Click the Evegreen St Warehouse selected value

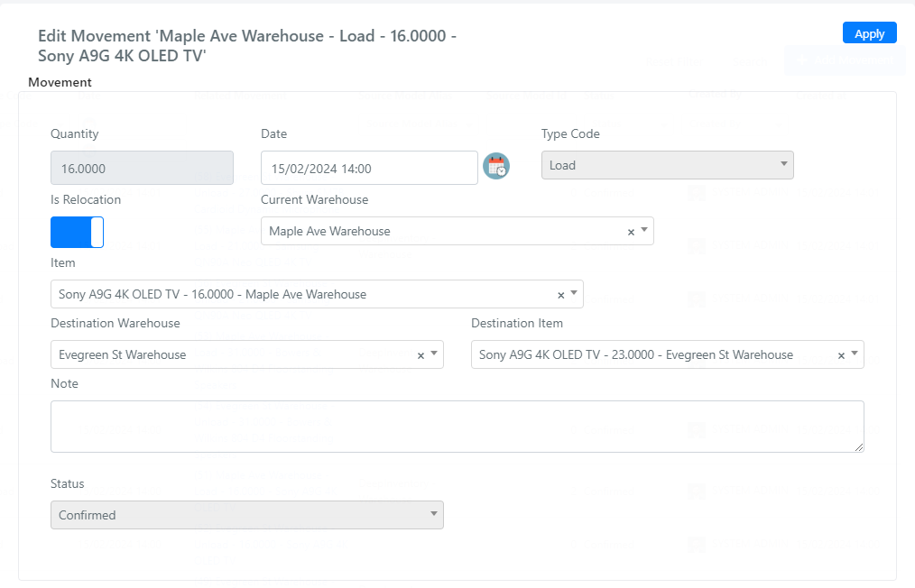[123, 354]
